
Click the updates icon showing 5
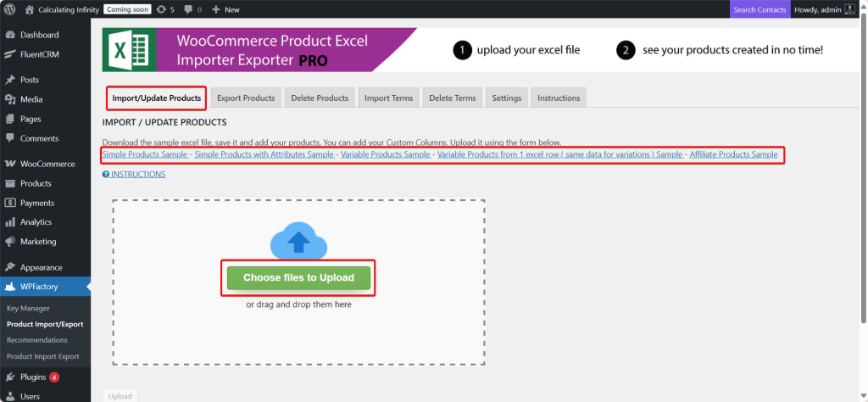(x=161, y=9)
